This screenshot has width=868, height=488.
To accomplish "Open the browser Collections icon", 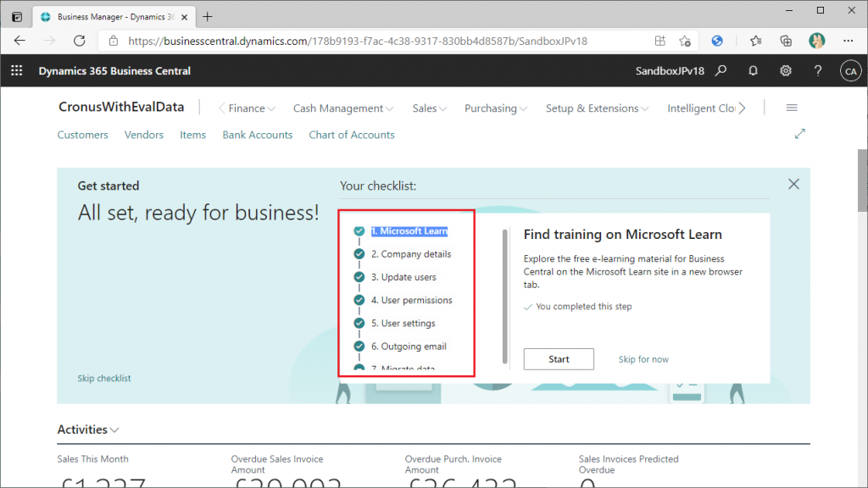I will pos(786,41).
